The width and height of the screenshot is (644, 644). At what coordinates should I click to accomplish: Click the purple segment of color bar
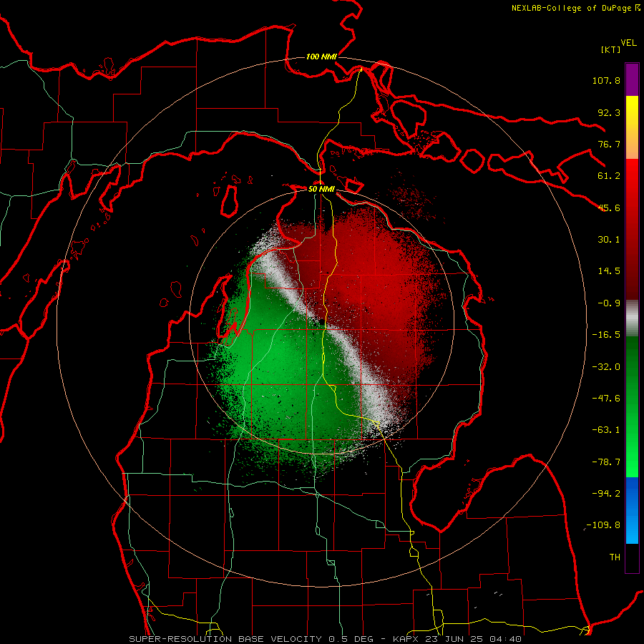click(632, 79)
